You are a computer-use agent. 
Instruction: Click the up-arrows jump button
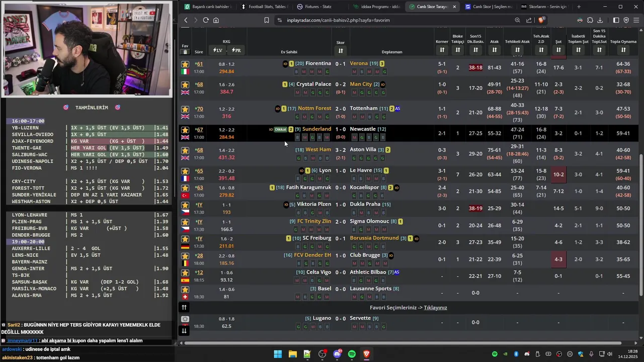pyautogui.click(x=184, y=307)
